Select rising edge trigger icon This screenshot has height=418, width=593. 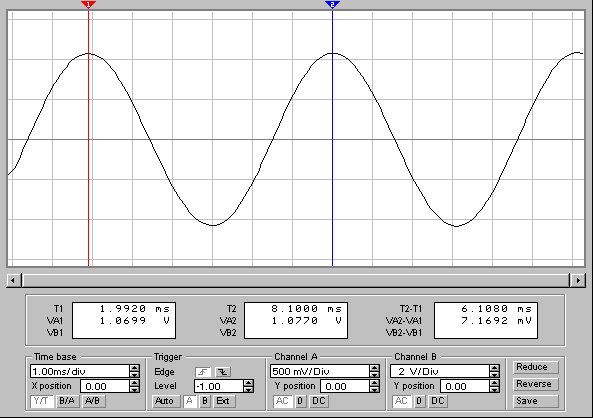(x=203, y=372)
